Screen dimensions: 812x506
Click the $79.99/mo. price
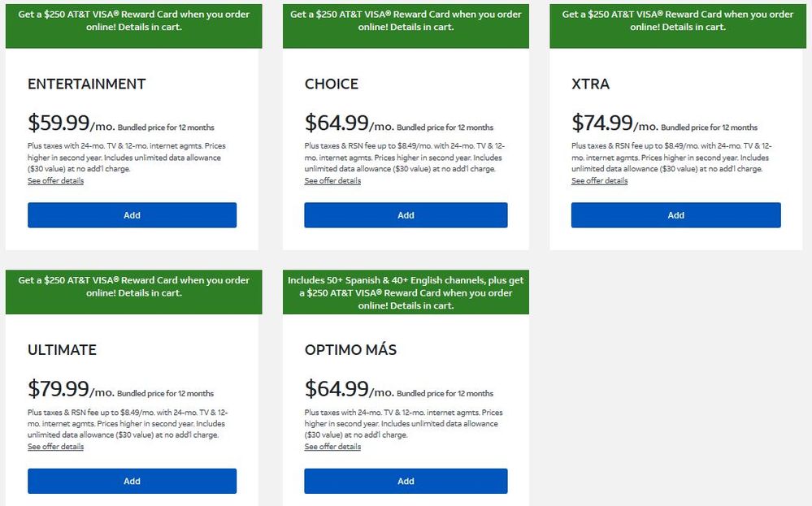(x=71, y=389)
